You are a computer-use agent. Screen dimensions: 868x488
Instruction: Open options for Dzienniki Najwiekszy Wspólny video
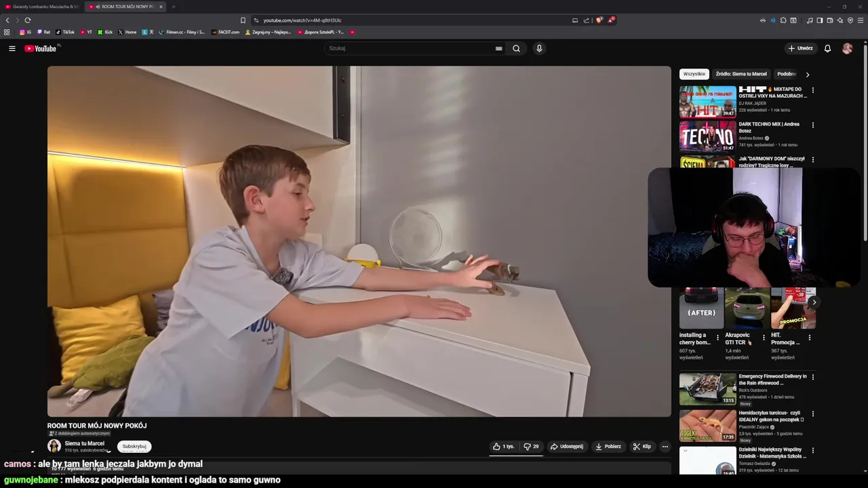click(x=812, y=451)
